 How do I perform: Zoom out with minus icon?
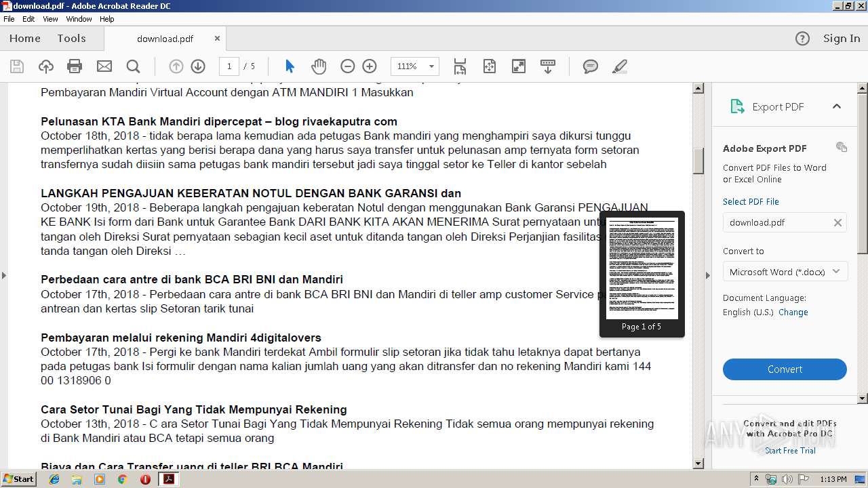pyautogui.click(x=347, y=66)
